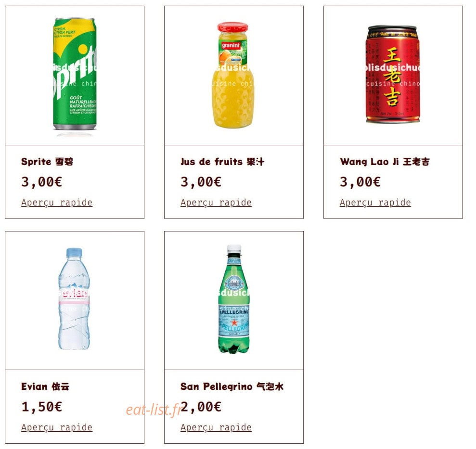Open Aperçu rapide for Wang Lao Ji
Screen dimensions: 476x449
click(375, 203)
